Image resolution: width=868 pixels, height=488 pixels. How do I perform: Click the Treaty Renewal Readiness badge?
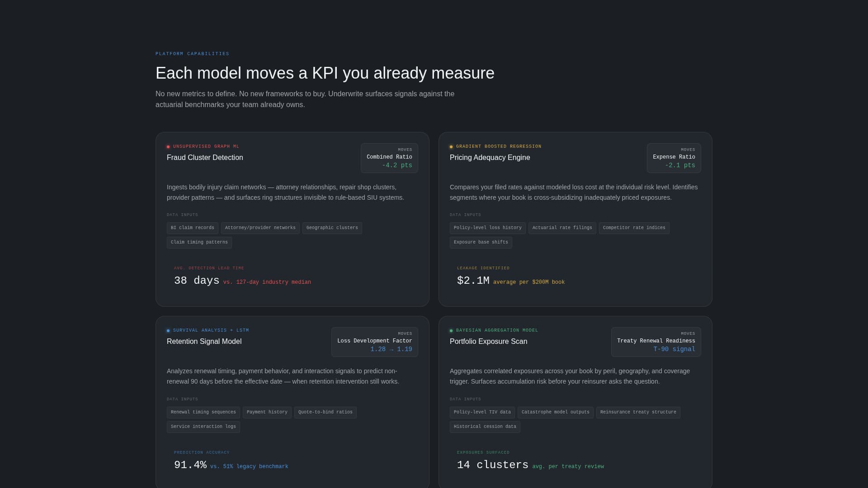(656, 342)
